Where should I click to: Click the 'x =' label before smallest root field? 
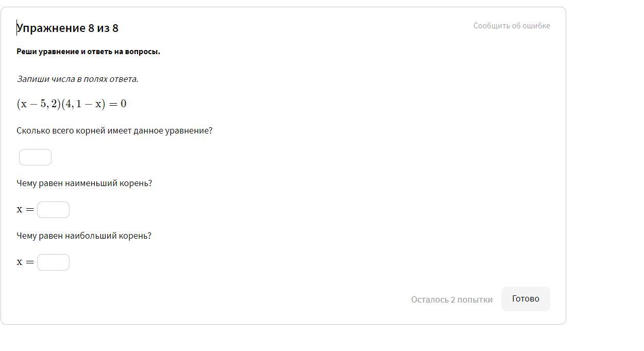point(25,210)
